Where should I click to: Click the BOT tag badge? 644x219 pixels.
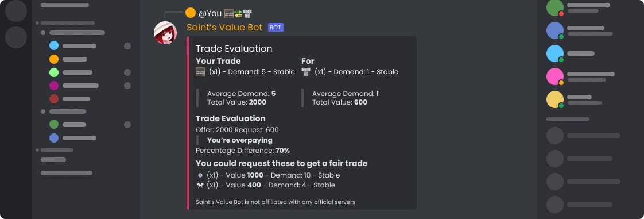[x=276, y=28]
